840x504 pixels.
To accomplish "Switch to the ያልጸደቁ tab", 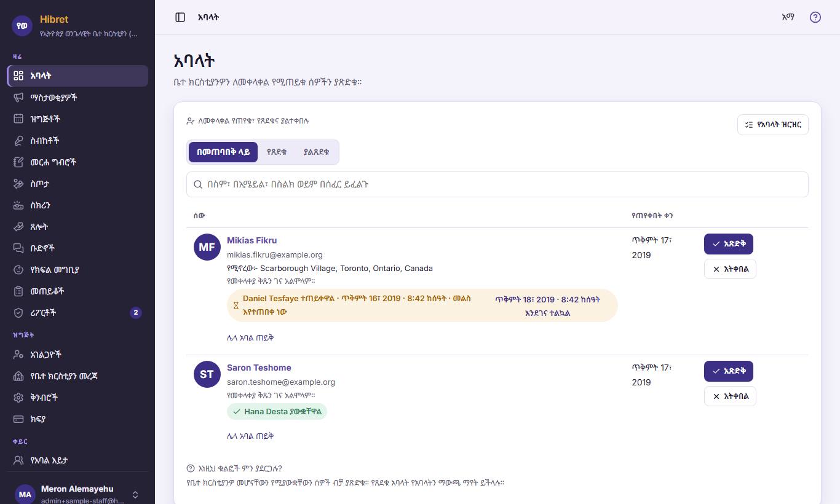I will pyautogui.click(x=316, y=152).
